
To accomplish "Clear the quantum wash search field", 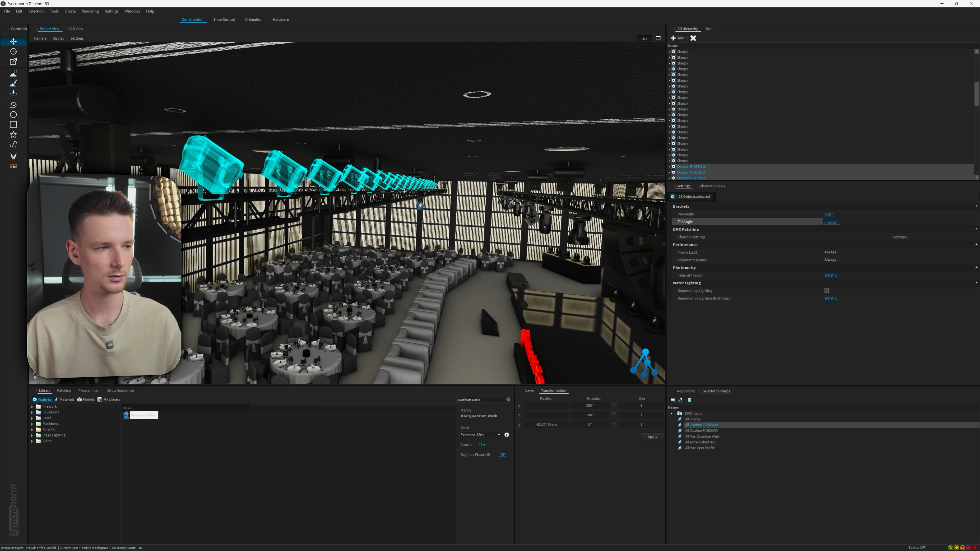I will point(508,399).
